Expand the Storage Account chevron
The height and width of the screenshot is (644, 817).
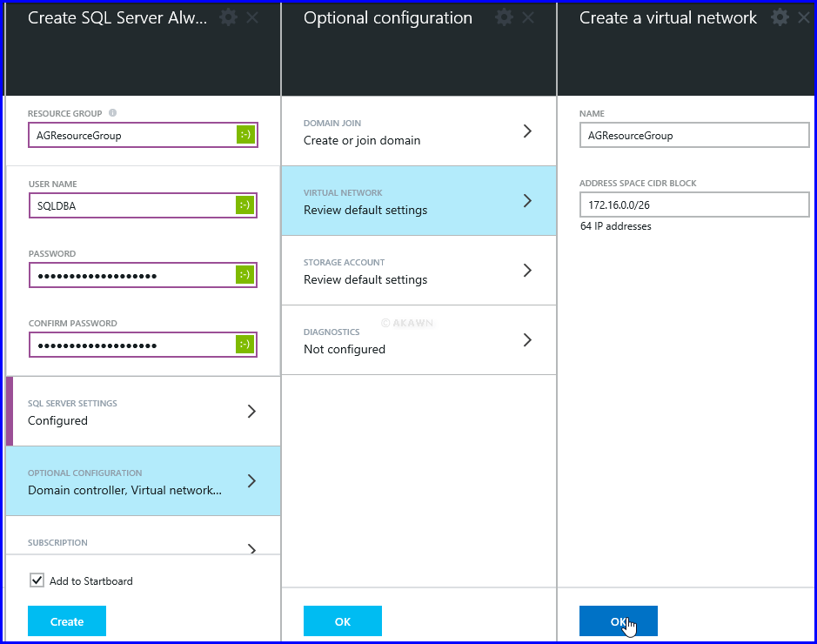point(527,270)
